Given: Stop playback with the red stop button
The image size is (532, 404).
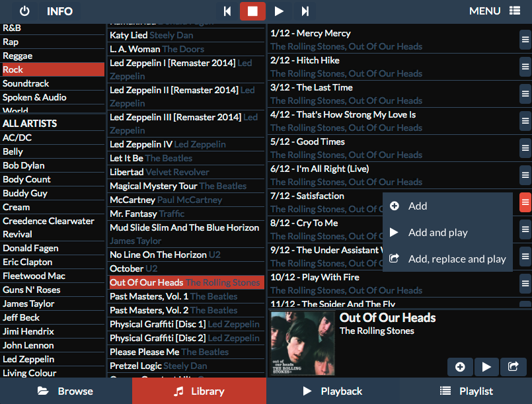Looking at the screenshot, I should 252,11.
